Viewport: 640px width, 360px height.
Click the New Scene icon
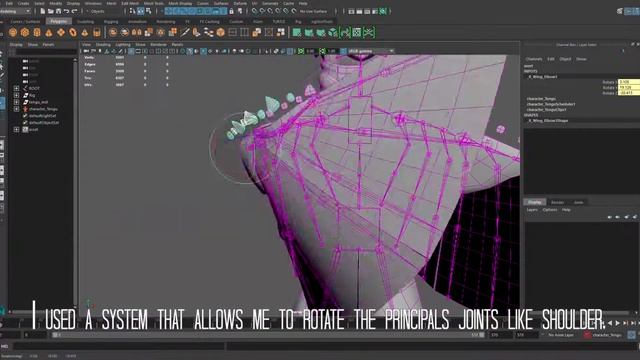[42, 11]
